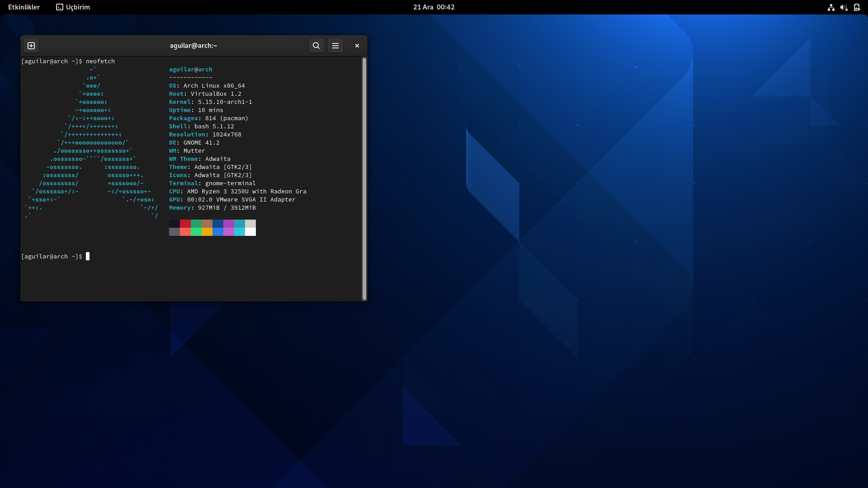
Task: Open the Etkinlikler activities overview
Action: click(x=24, y=7)
